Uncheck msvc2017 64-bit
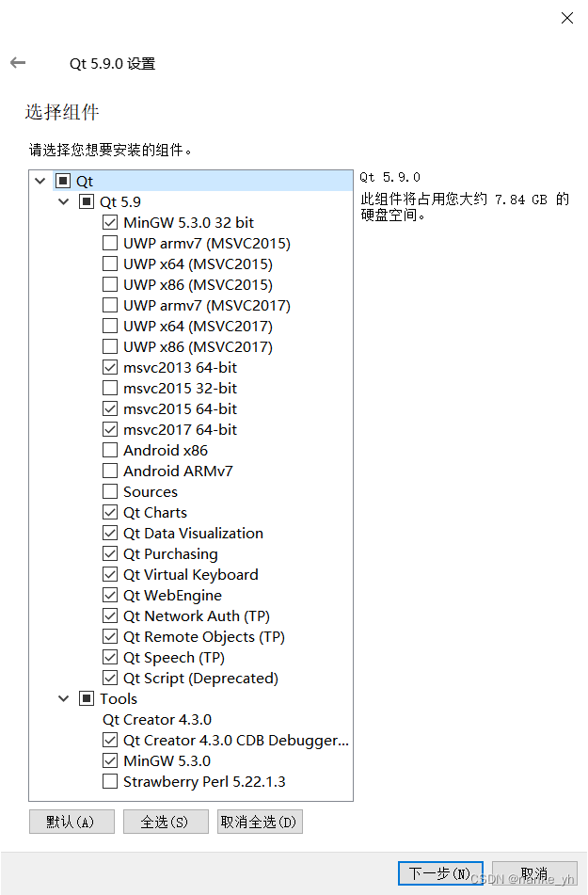588x895 pixels. [x=110, y=429]
